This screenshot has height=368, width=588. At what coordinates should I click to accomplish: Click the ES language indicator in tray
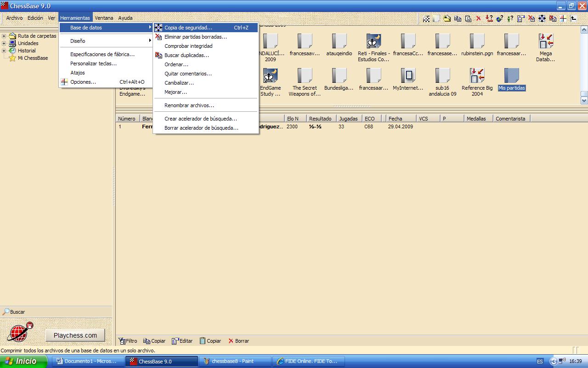point(540,362)
